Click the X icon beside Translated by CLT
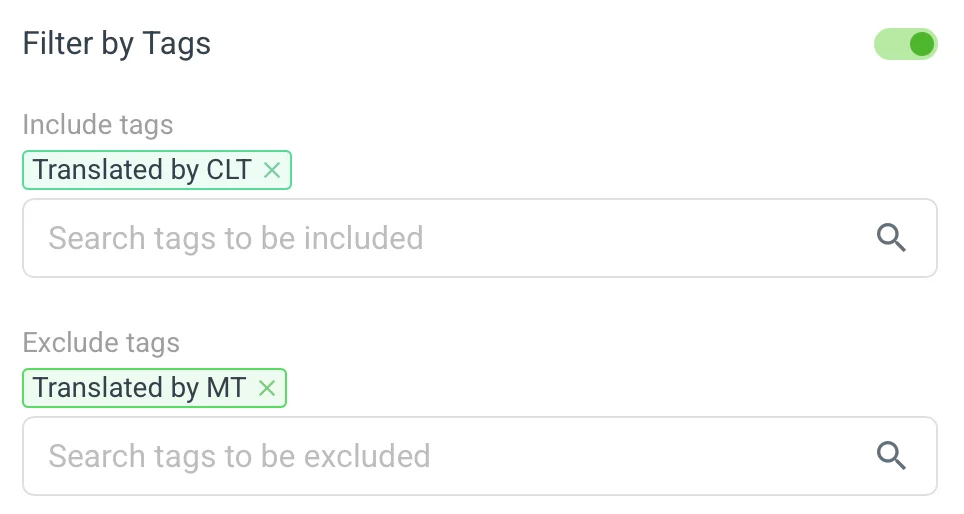The height and width of the screenshot is (514, 964). point(272,170)
